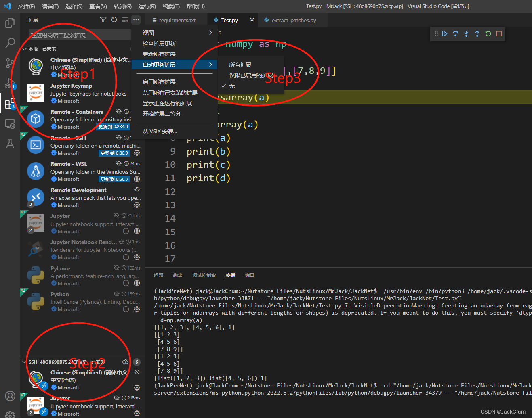The image size is (532, 418).
Task: Open the Explorer view in activity bar
Action: click(x=10, y=23)
